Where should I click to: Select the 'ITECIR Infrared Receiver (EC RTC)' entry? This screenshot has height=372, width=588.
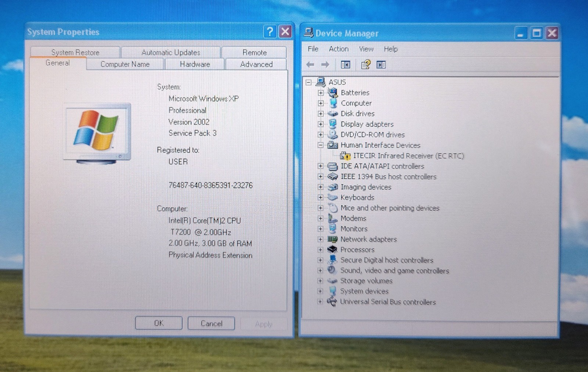coord(408,156)
